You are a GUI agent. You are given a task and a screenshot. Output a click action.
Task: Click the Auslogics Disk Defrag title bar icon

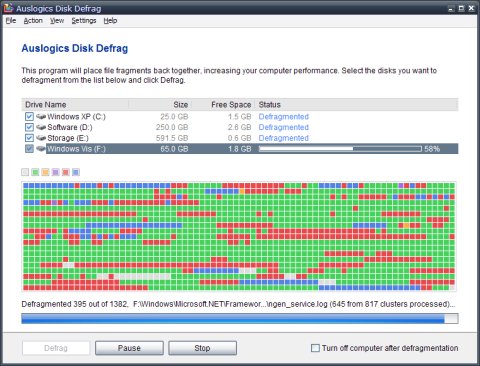pos(8,8)
